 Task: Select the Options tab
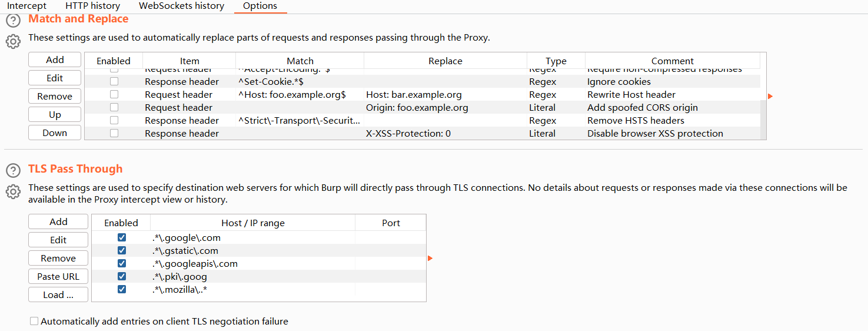(260, 6)
